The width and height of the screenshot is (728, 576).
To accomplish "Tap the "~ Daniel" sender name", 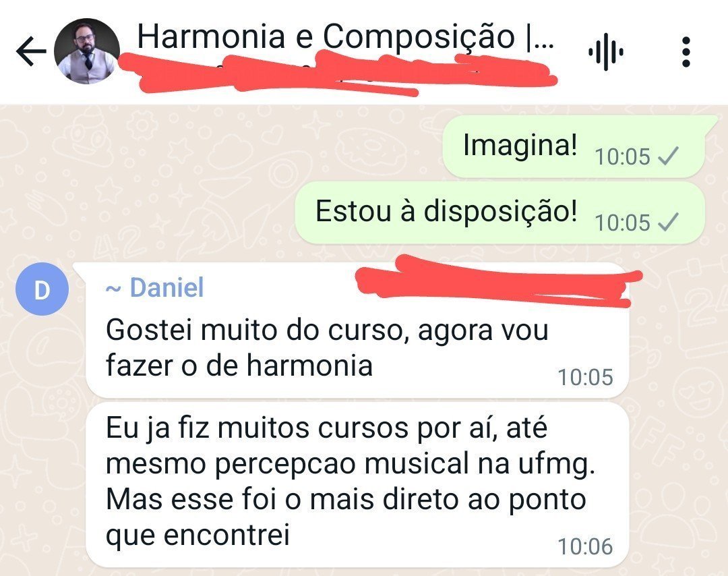I will click(x=154, y=287).
